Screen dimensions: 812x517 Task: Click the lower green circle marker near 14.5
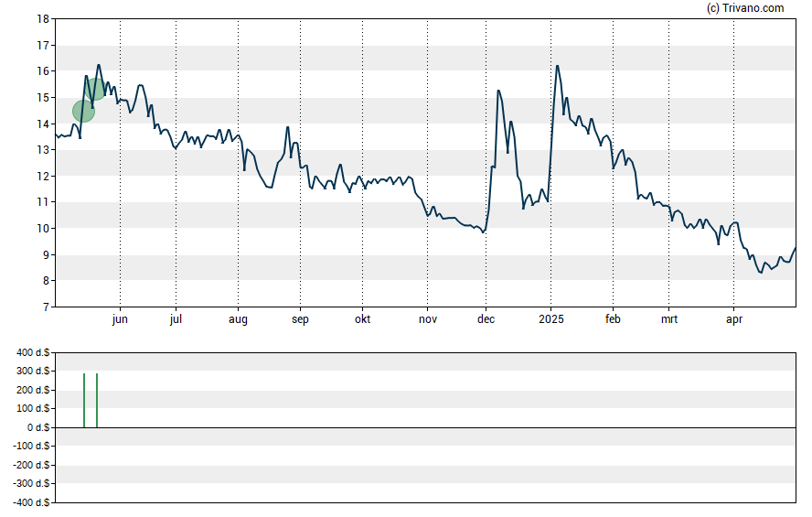coord(83,111)
